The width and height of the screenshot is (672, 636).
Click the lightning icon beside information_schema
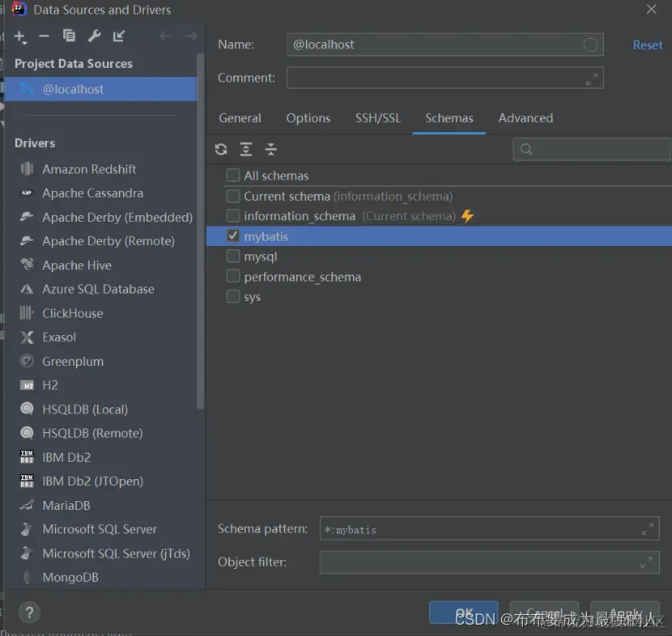tap(467, 216)
